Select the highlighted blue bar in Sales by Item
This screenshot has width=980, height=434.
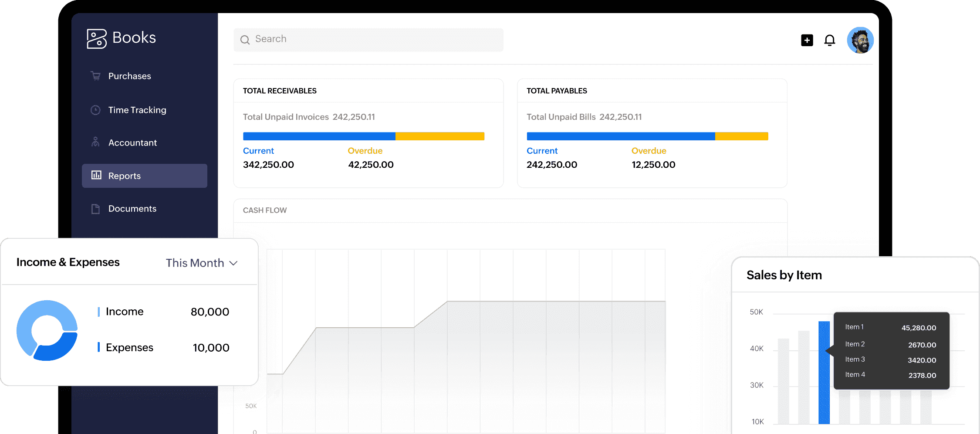tap(824, 373)
